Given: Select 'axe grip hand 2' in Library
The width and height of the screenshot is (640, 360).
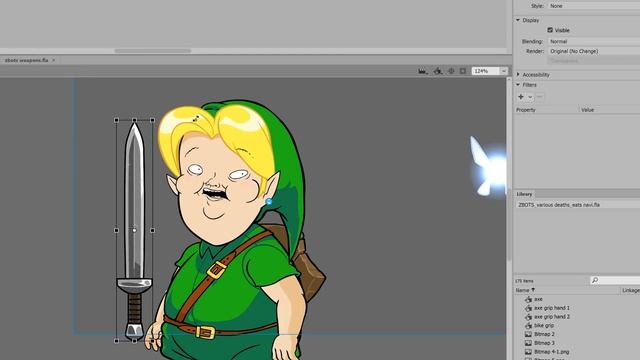Looking at the screenshot, I should pyautogui.click(x=551, y=317).
